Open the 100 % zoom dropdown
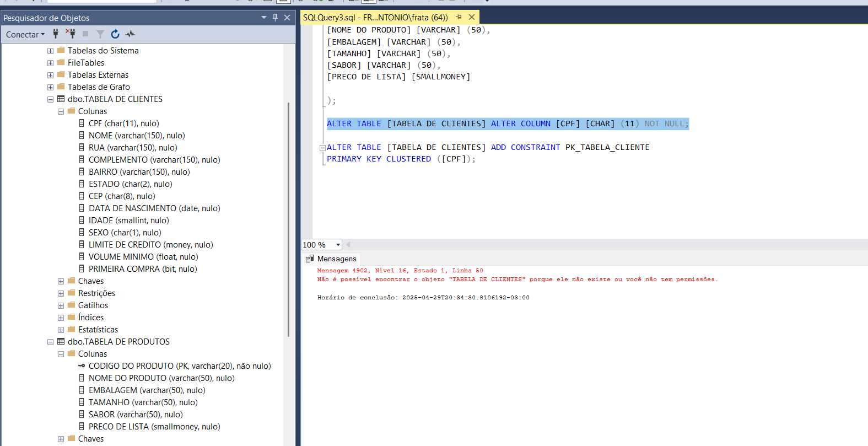Image resolution: width=868 pixels, height=446 pixels. click(338, 245)
